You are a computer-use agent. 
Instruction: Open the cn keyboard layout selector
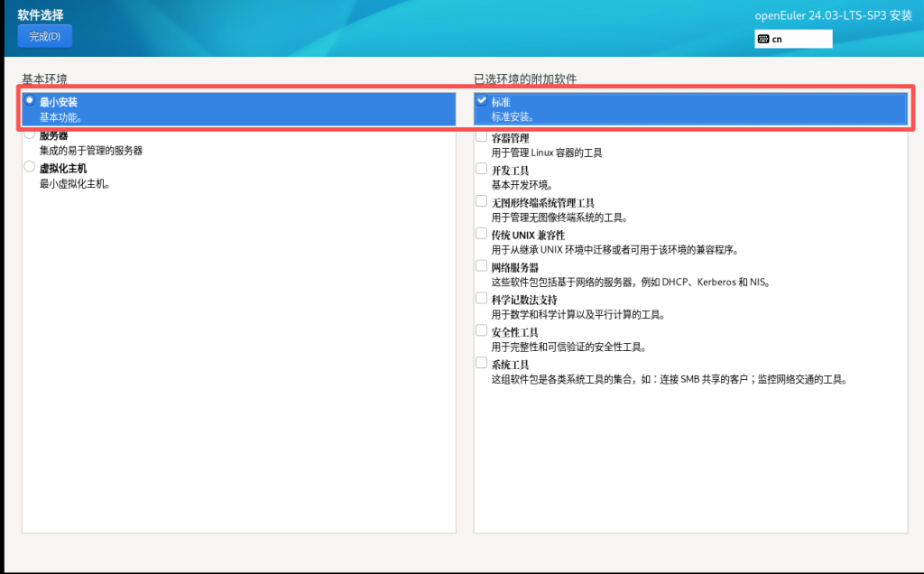793,39
